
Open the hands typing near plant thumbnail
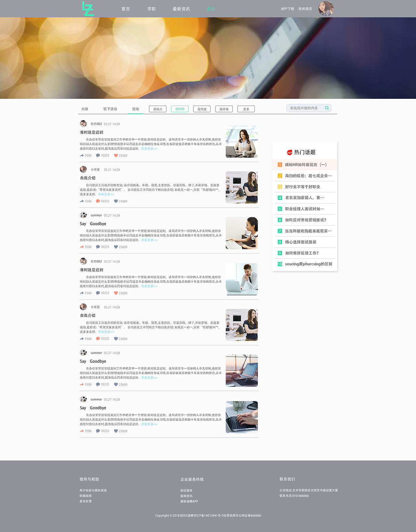tap(242, 417)
